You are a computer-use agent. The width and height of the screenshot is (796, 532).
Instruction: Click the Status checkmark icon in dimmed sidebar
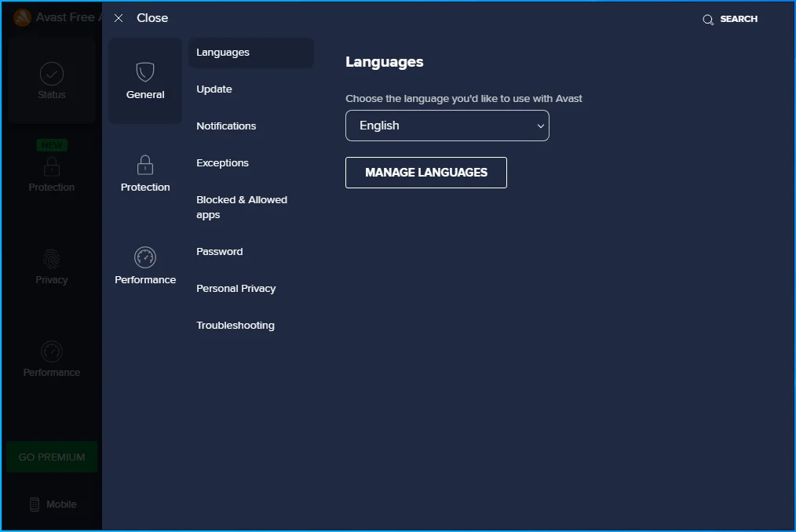[52, 74]
